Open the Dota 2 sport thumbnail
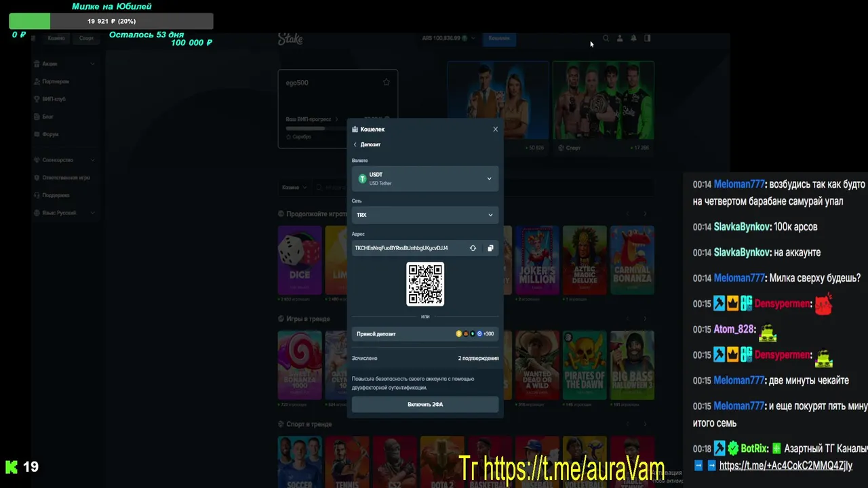Image resolution: width=868 pixels, height=488 pixels. [x=442, y=462]
